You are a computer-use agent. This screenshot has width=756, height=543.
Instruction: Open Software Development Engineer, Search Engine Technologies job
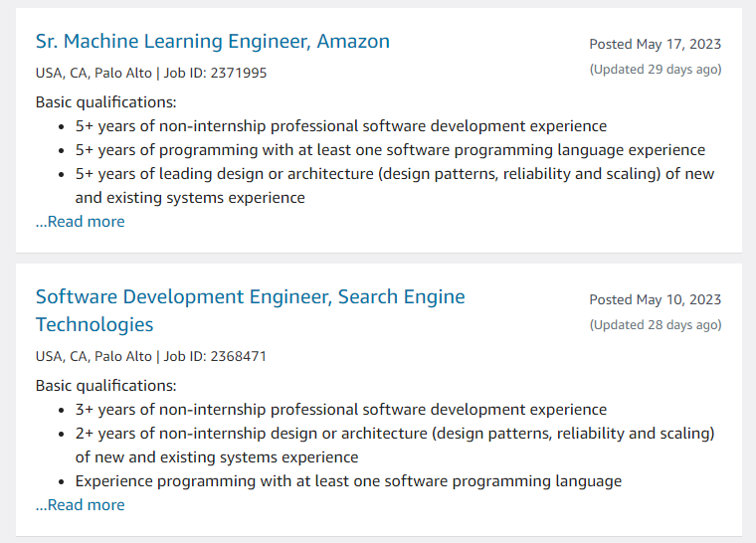(x=250, y=297)
